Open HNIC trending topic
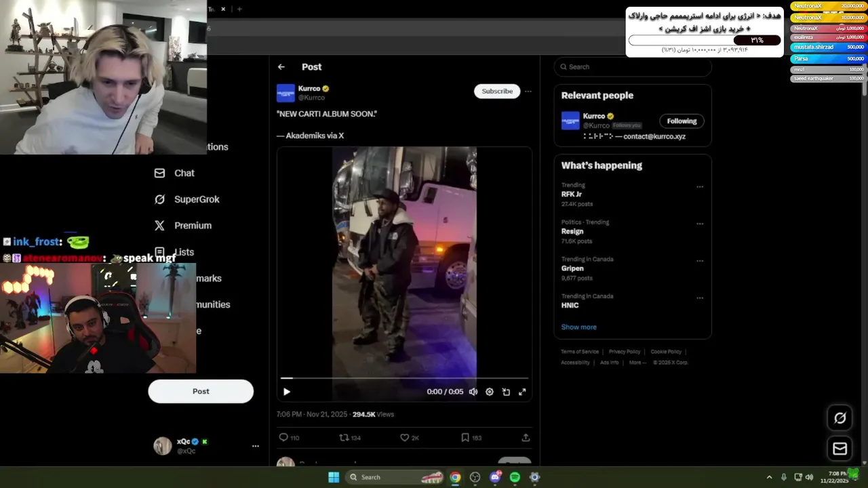The width and height of the screenshot is (868, 488). 570,306
